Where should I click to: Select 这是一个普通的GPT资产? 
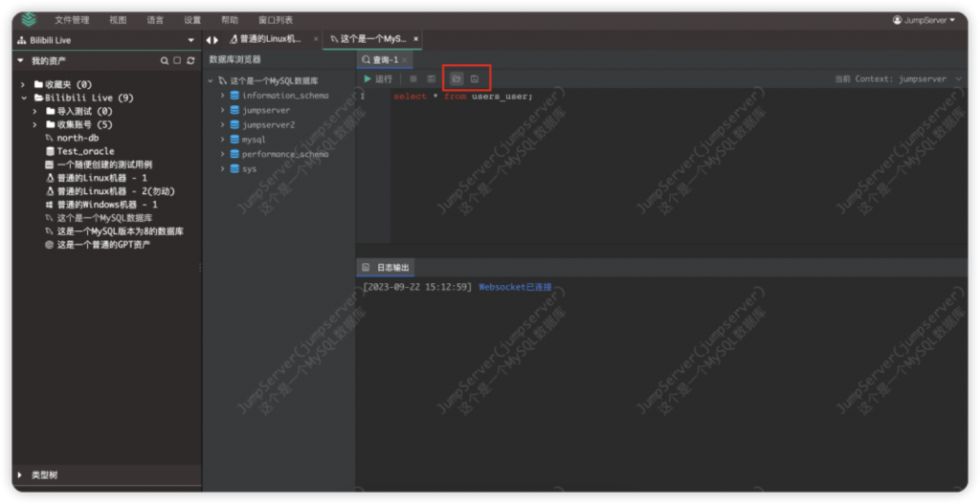103,245
